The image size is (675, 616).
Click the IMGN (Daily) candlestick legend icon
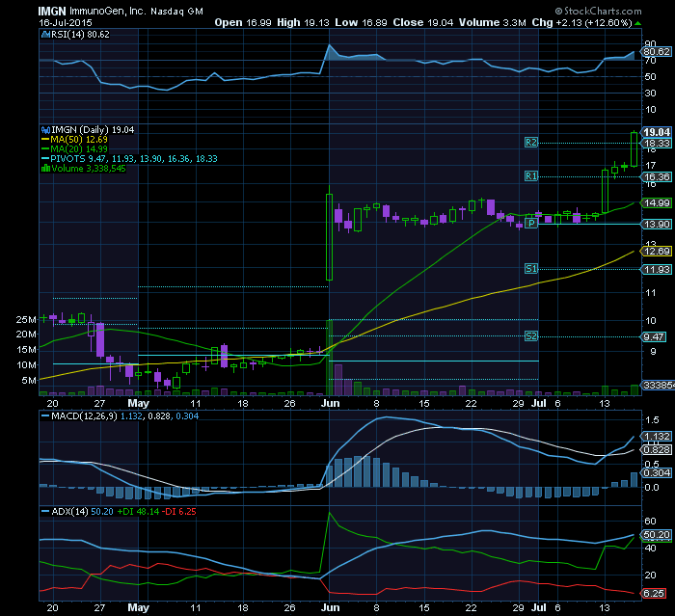click(45, 129)
